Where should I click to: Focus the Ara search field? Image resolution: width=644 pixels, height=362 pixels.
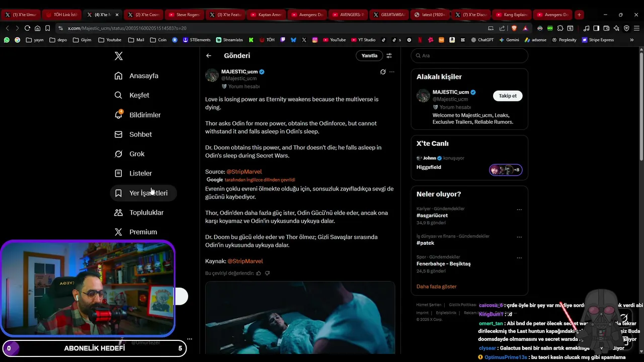469,56
